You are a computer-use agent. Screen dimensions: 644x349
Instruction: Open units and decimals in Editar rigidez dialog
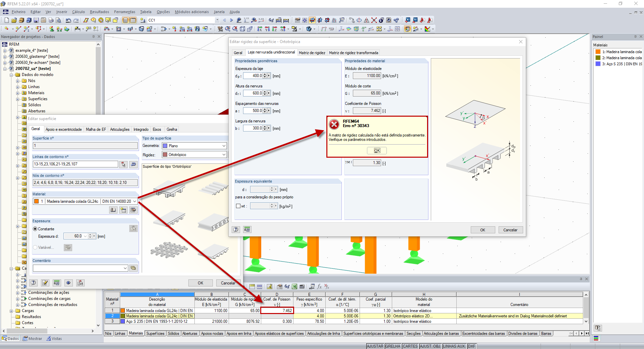(x=247, y=229)
